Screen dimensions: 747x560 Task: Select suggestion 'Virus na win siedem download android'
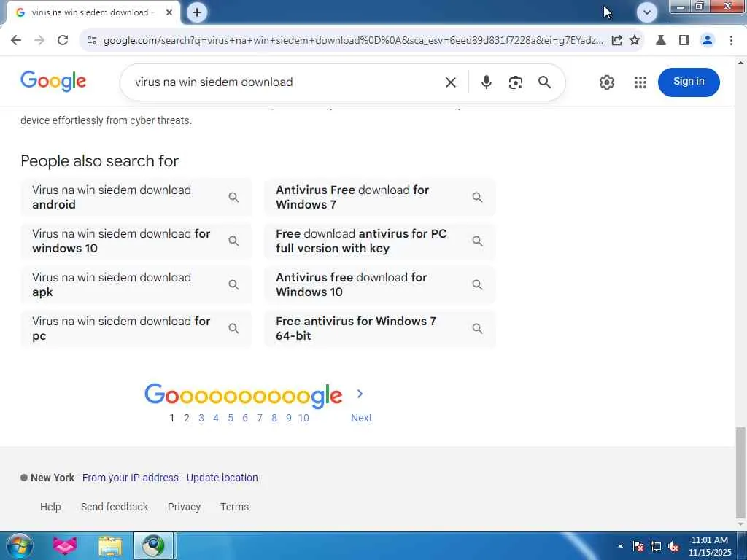136,197
